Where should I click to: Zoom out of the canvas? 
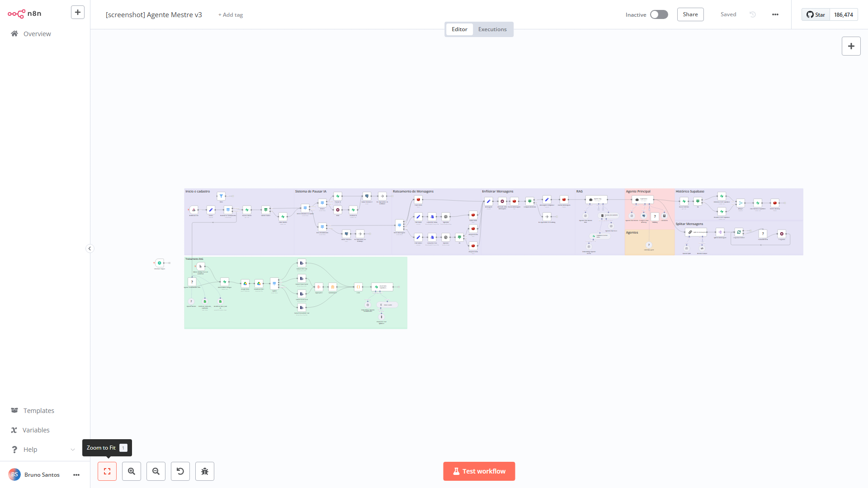156,471
